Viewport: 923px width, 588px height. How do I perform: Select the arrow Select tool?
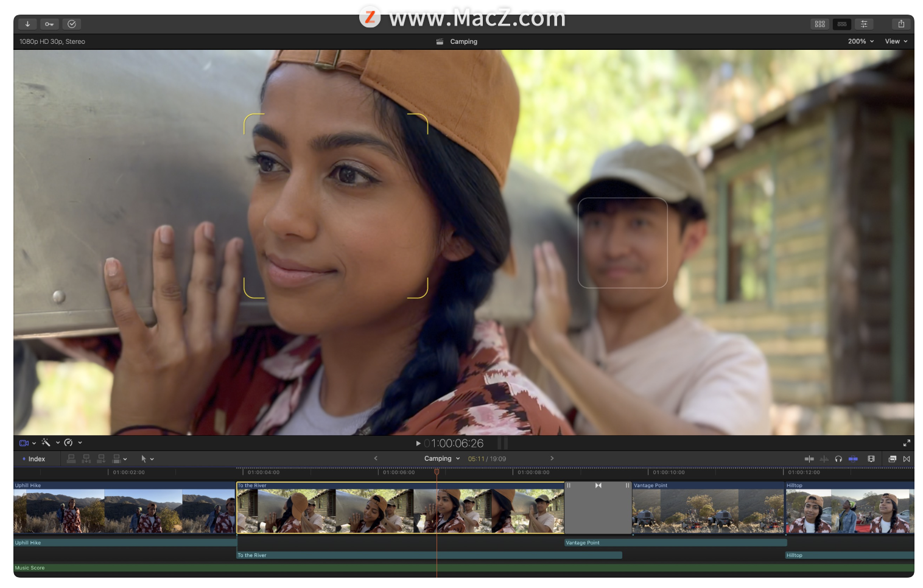(x=144, y=459)
